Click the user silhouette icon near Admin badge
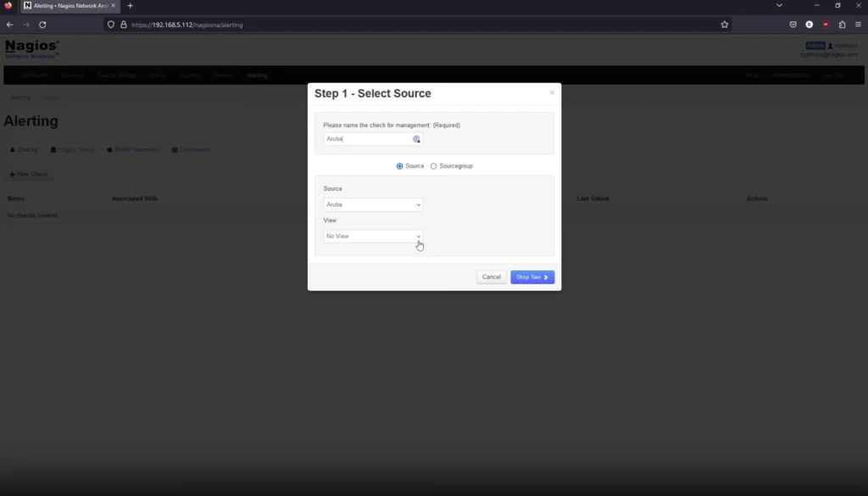 [x=831, y=47]
